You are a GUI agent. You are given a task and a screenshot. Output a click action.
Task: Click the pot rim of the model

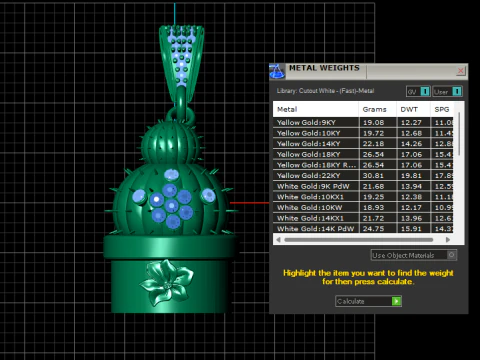(171, 247)
